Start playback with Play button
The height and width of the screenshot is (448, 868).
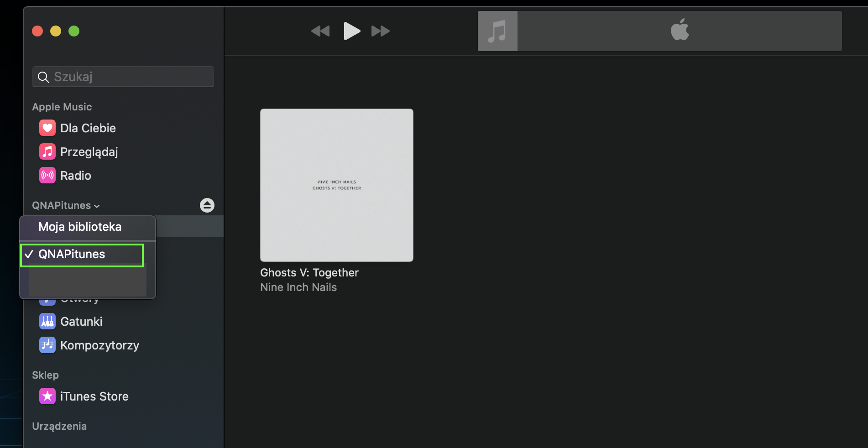(x=352, y=31)
